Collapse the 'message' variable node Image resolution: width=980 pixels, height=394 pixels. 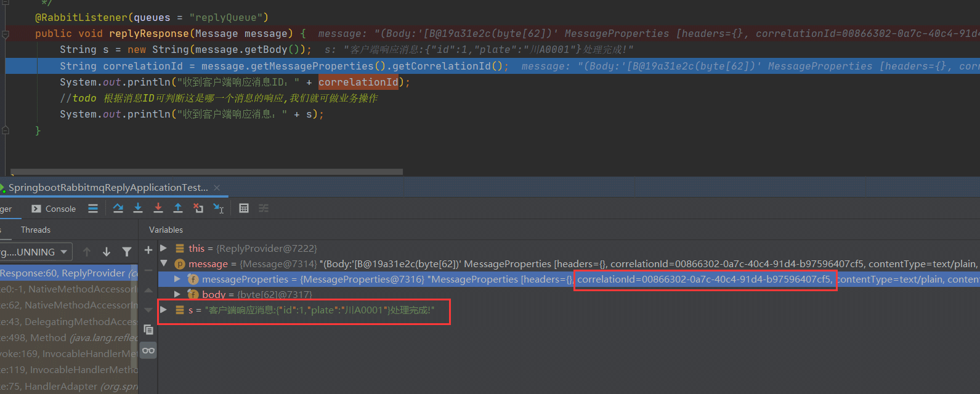click(x=164, y=263)
